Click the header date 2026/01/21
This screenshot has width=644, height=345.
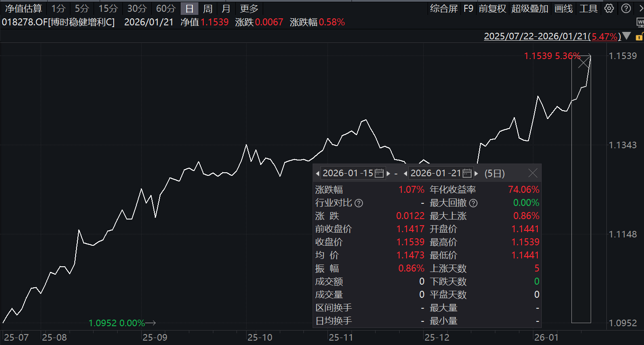(149, 22)
